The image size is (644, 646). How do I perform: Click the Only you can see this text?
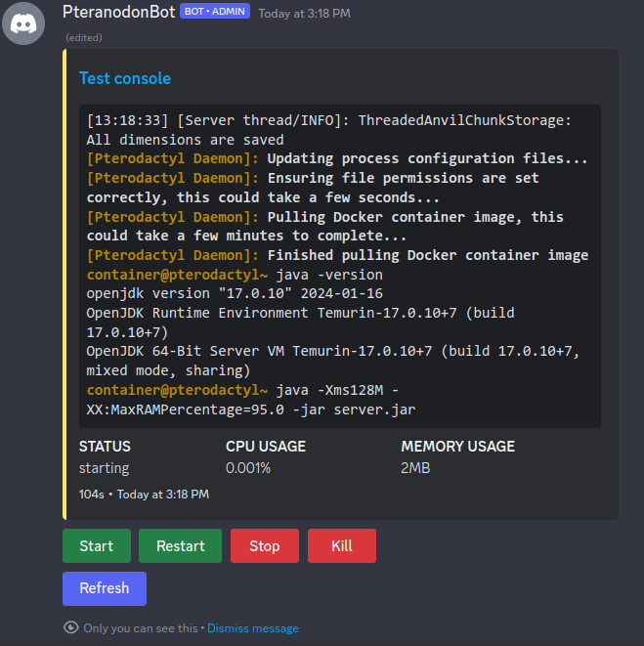[141, 627]
